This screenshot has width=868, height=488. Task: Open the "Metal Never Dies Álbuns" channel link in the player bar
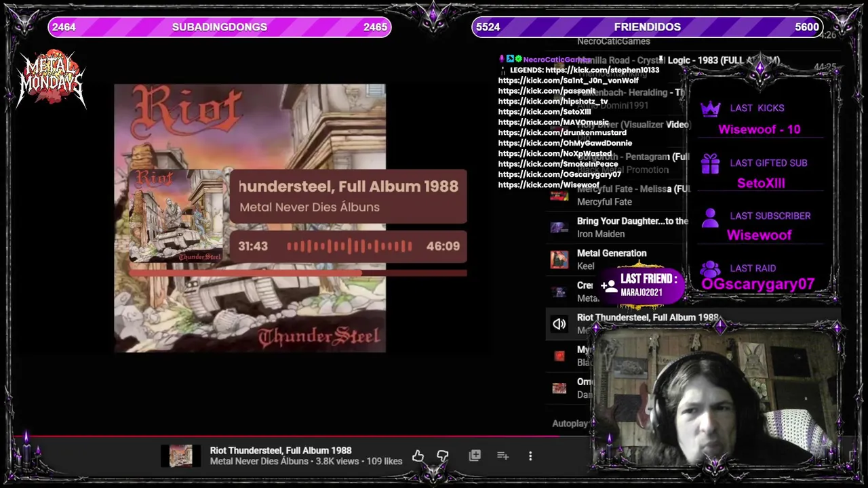coord(259,462)
